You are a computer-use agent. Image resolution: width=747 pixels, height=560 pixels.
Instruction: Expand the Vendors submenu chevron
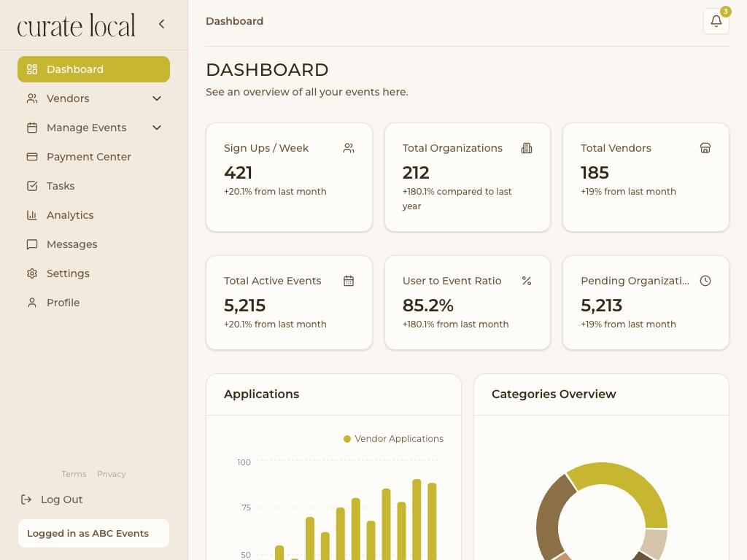(x=157, y=98)
